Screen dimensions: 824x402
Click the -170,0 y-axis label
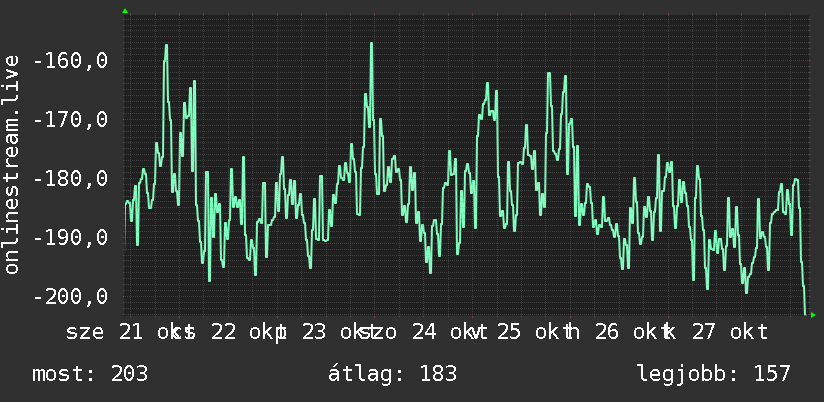point(70,120)
